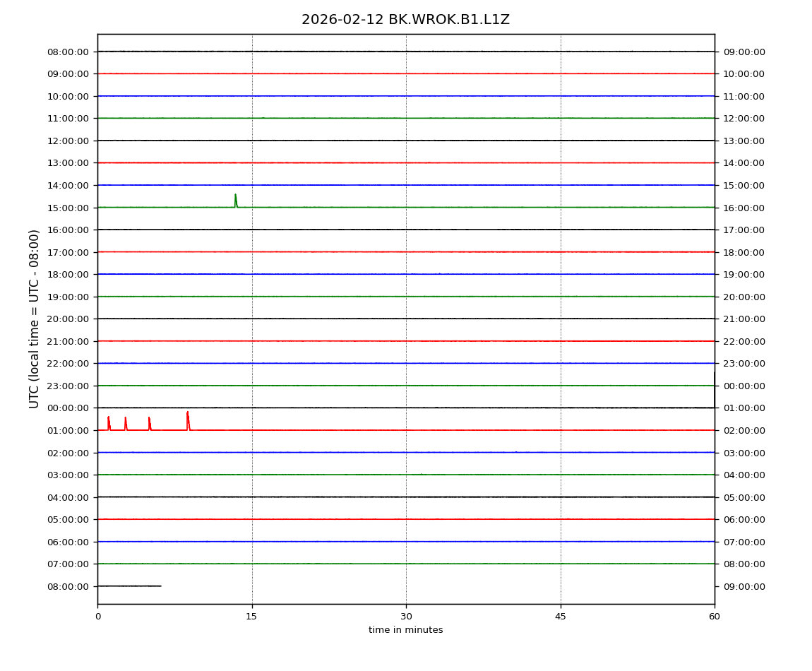This screenshot has width=812, height=671.
Task: Select the 30 tick label on the x-axis
Action: 406,617
